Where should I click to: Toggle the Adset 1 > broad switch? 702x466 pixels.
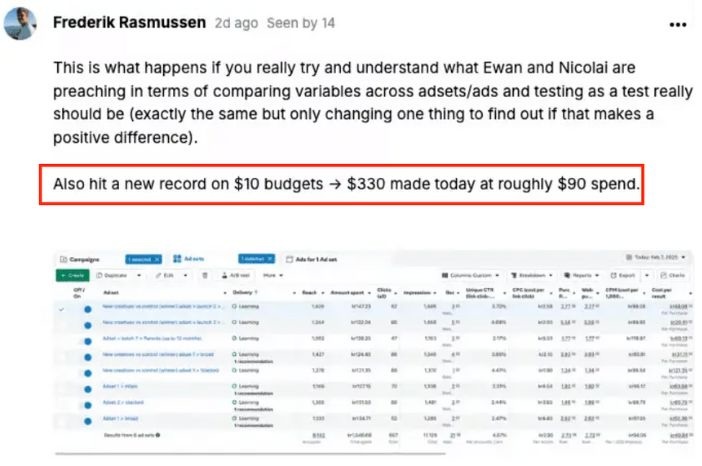[87, 419]
